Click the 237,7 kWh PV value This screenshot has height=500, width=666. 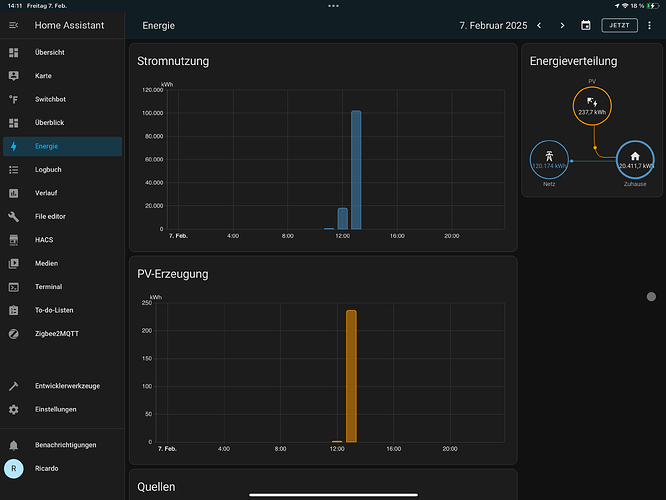click(x=592, y=112)
